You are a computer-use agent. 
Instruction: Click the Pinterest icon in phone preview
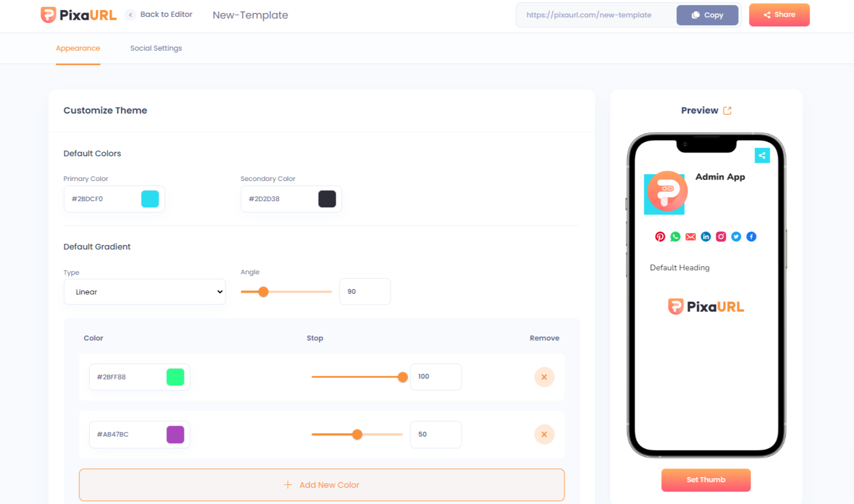coord(660,237)
